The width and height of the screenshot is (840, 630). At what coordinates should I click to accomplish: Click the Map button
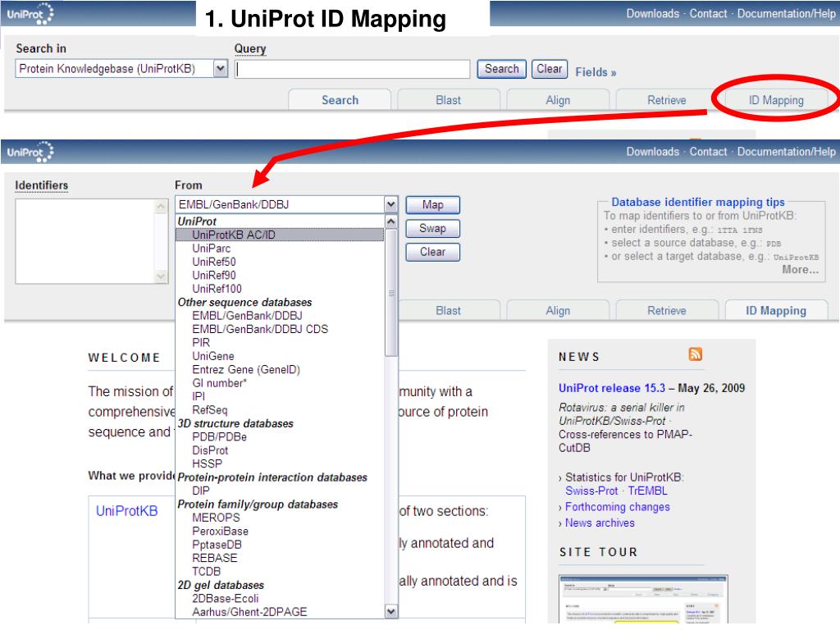(432, 204)
